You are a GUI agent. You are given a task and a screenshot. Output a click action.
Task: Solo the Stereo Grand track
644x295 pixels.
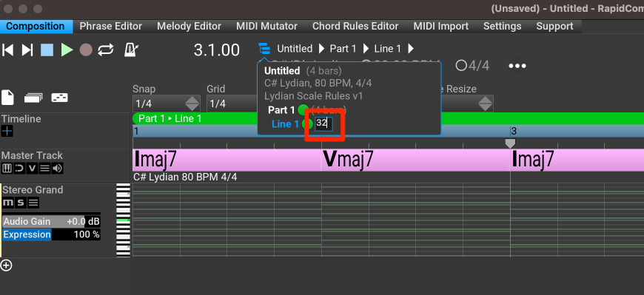[21, 203]
